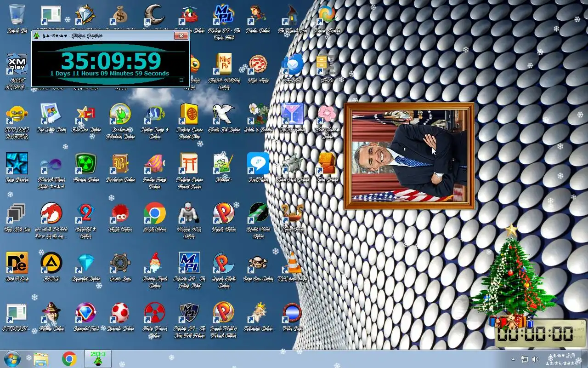Click the small square in countdown window corner
Screen dimensions: 588x368
pyautogui.click(x=181, y=80)
